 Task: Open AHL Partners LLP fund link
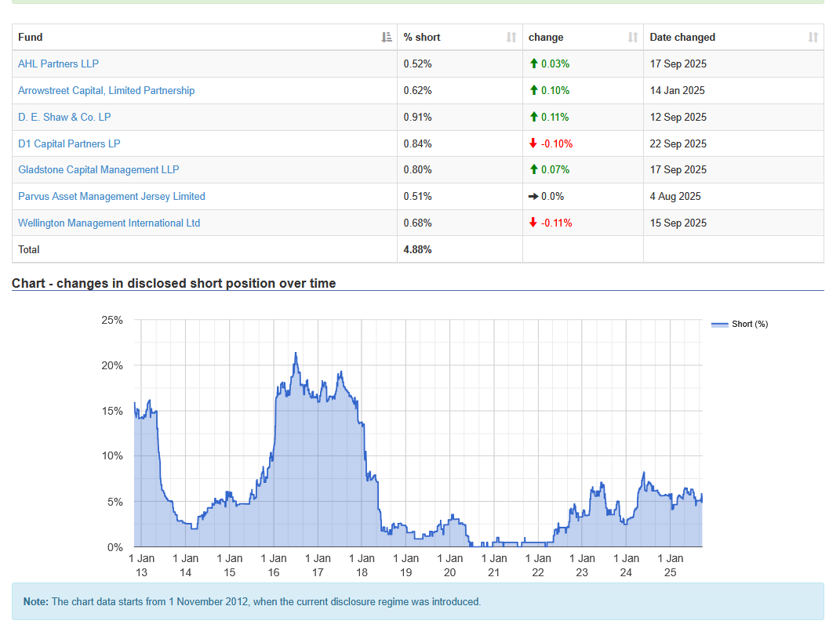click(x=58, y=63)
